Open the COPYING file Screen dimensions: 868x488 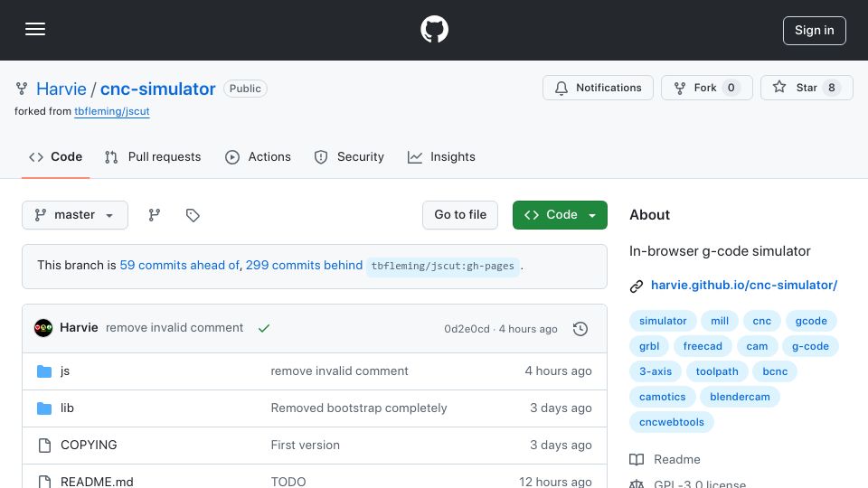pyautogui.click(x=89, y=446)
